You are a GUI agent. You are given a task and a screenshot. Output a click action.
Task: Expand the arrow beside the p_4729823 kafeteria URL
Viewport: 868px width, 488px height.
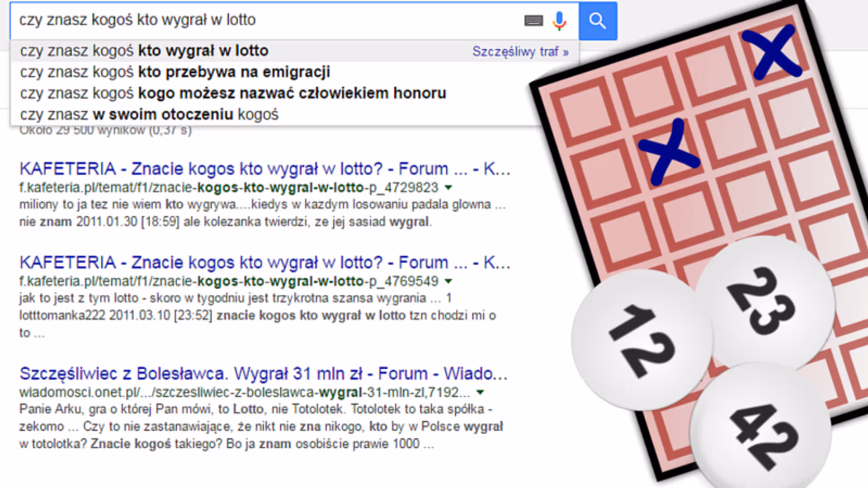point(448,188)
